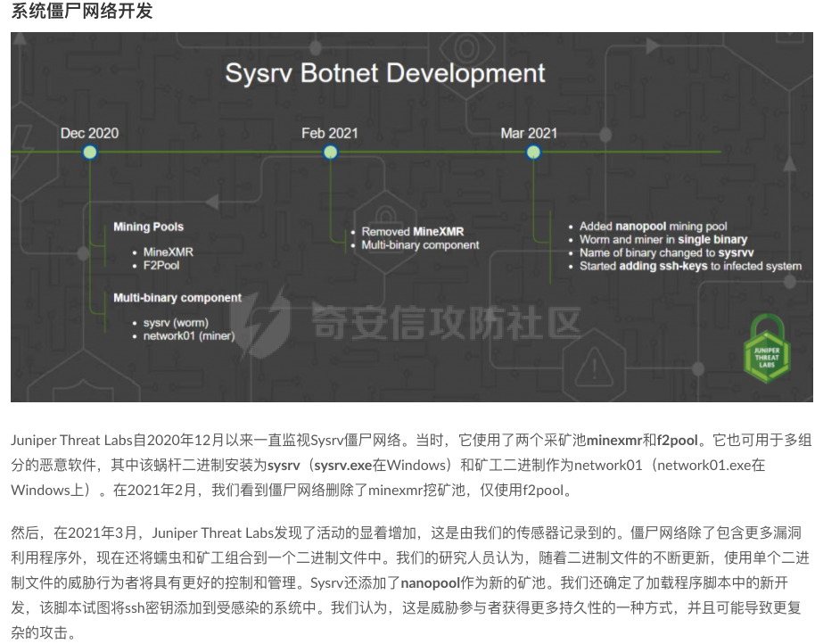Viewport: 815px width, 644px height.
Task: Click the network01 (miner) bullet
Action: pos(189,335)
